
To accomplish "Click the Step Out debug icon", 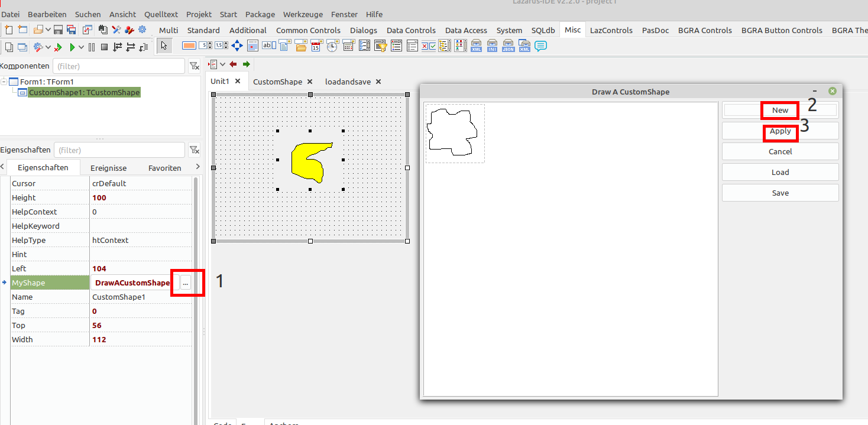I will coord(143,47).
